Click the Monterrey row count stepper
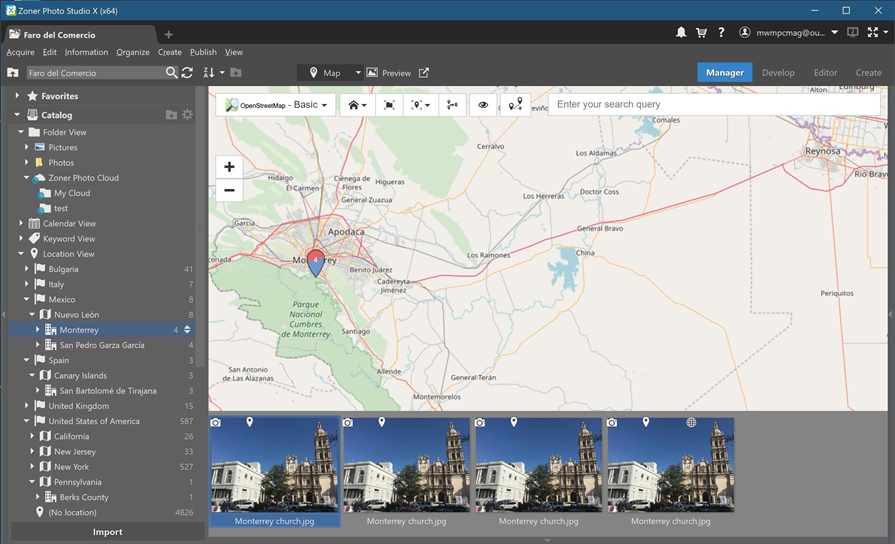Viewport: 895px width, 544px height. click(x=187, y=330)
